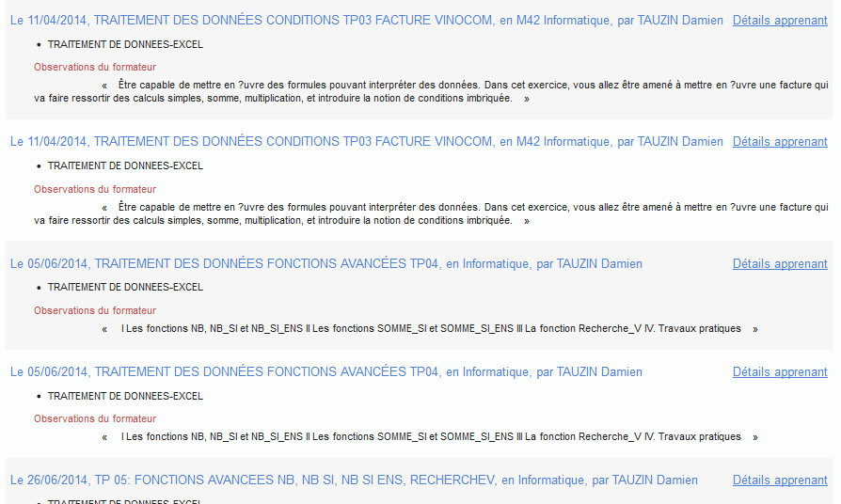Image resolution: width=841 pixels, height=504 pixels.
Task: Open the second 05/06/2014 Fonctions Avancées TP04 entry
Action: coord(325,371)
